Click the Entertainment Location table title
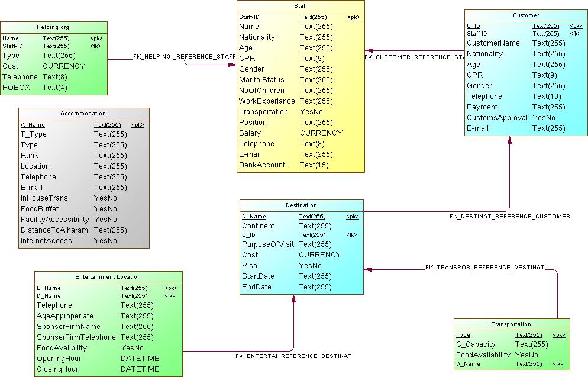Viewport: 588px width, 377px height. pos(108,277)
